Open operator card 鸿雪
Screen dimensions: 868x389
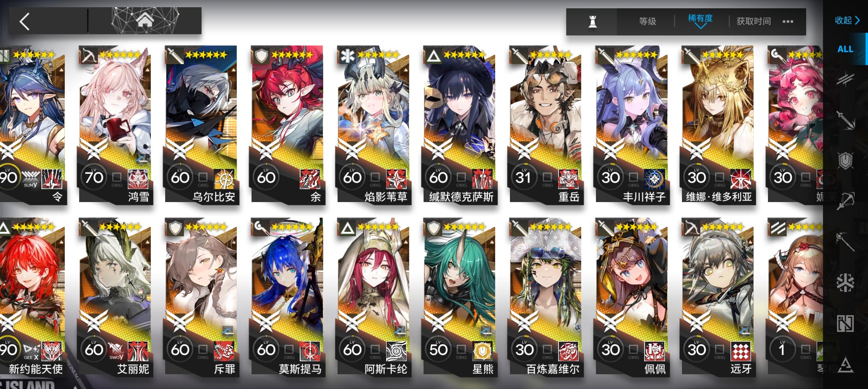[115, 125]
